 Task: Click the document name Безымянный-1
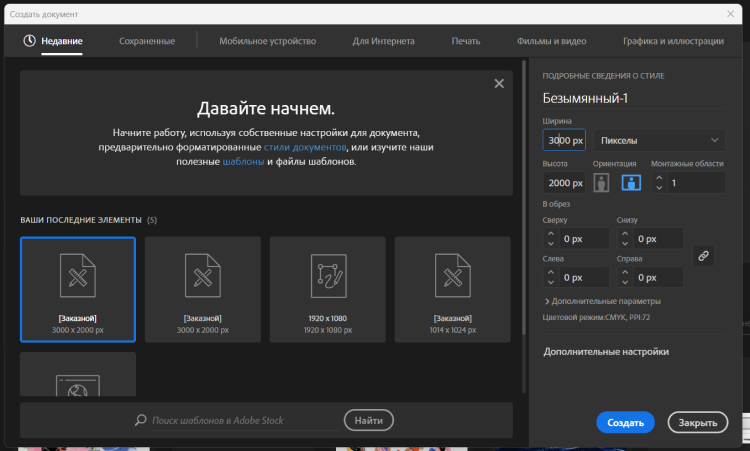point(585,98)
